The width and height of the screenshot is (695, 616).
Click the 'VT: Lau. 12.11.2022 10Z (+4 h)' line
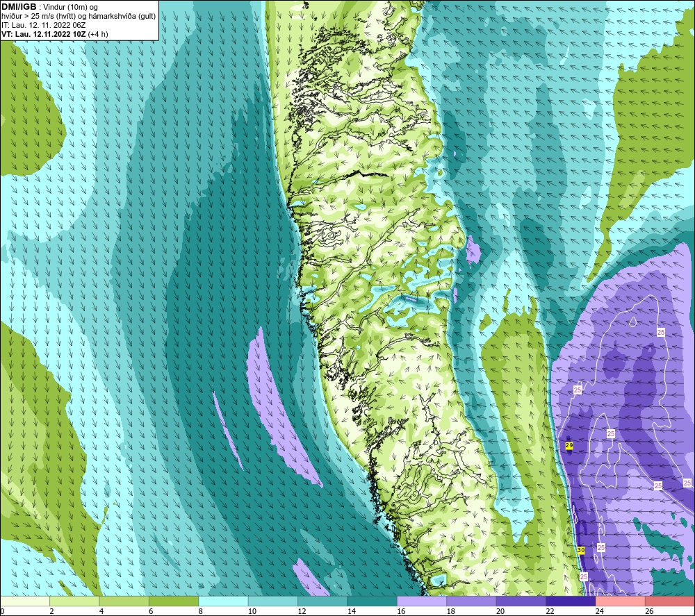pos(54,34)
